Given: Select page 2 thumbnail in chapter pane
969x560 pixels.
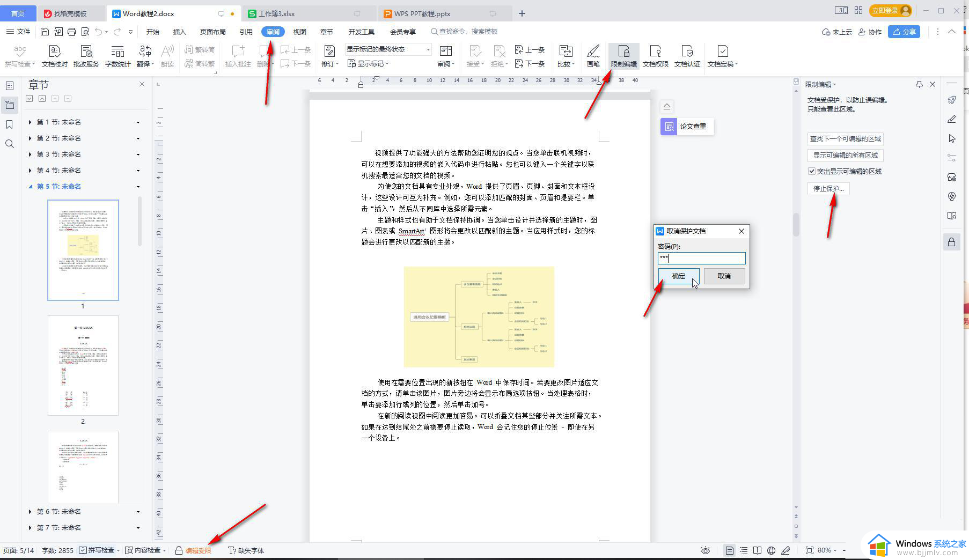Looking at the screenshot, I should (x=83, y=365).
